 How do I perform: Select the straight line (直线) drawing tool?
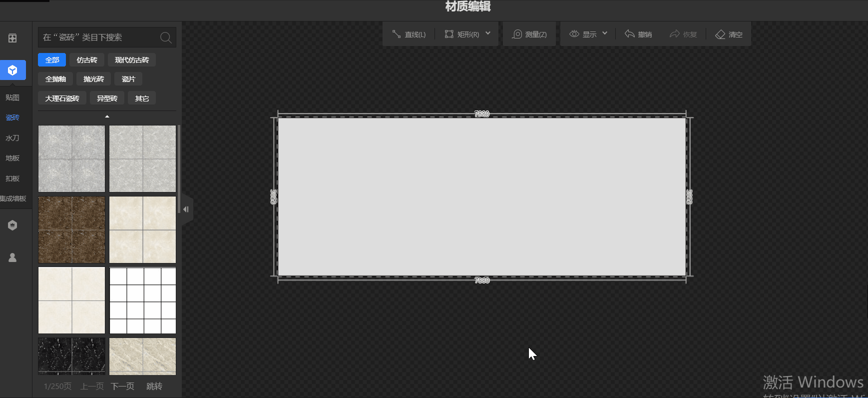point(409,34)
